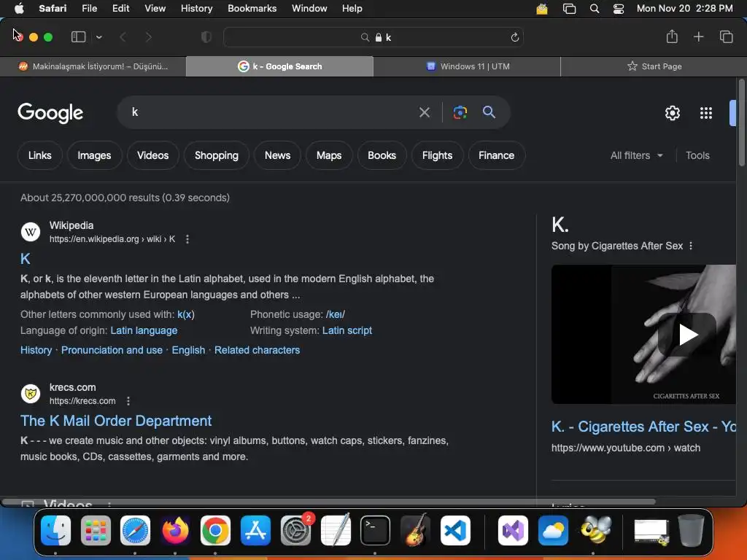
Task: Open Google quick settings gear
Action: pos(672,113)
